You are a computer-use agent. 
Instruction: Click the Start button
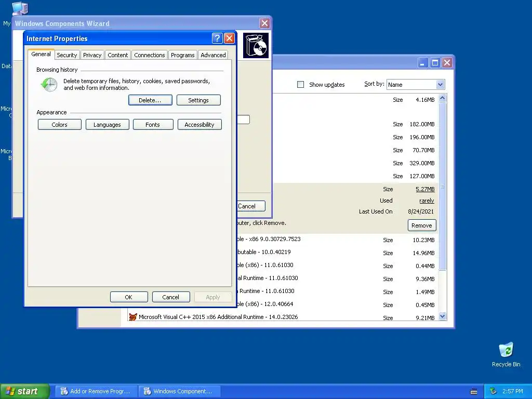(25, 391)
